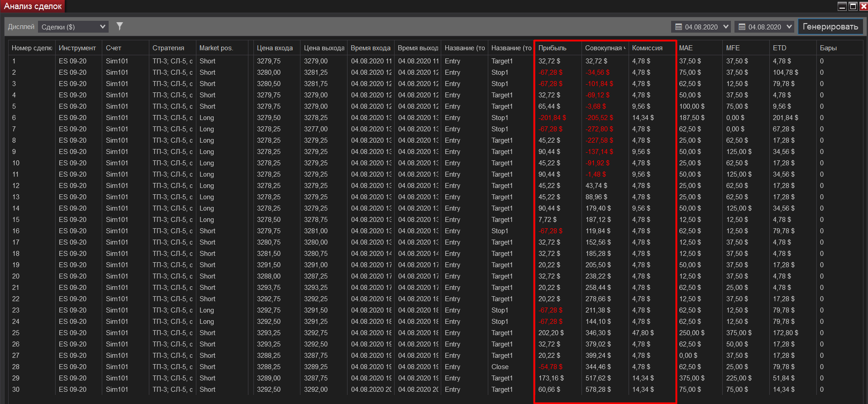Select the red cumulative value -272,80 $
Screen dimensions: 868x404
coord(599,129)
